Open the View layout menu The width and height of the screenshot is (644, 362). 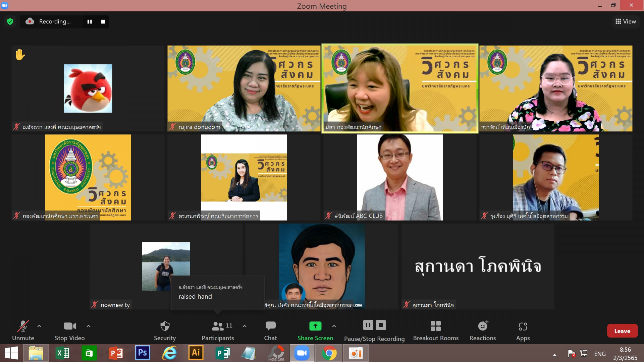[626, 21]
